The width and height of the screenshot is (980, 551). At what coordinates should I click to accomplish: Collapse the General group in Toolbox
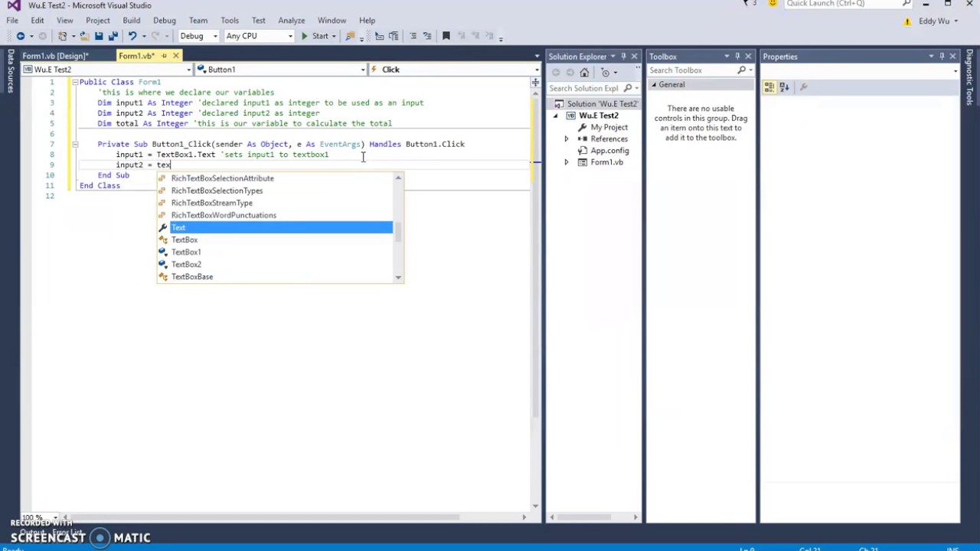(653, 85)
